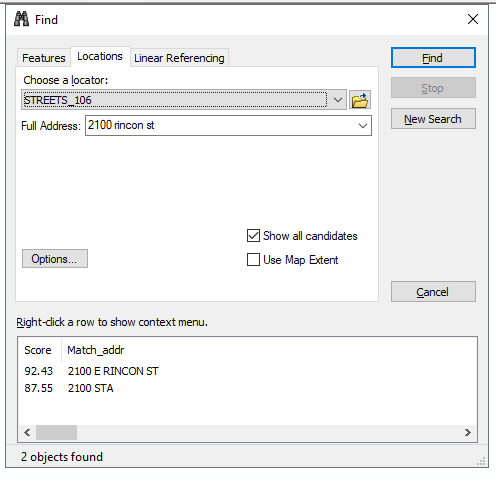This screenshot has height=480, width=496.
Task: Click the '2 objects found' status text
Action: (x=62, y=457)
